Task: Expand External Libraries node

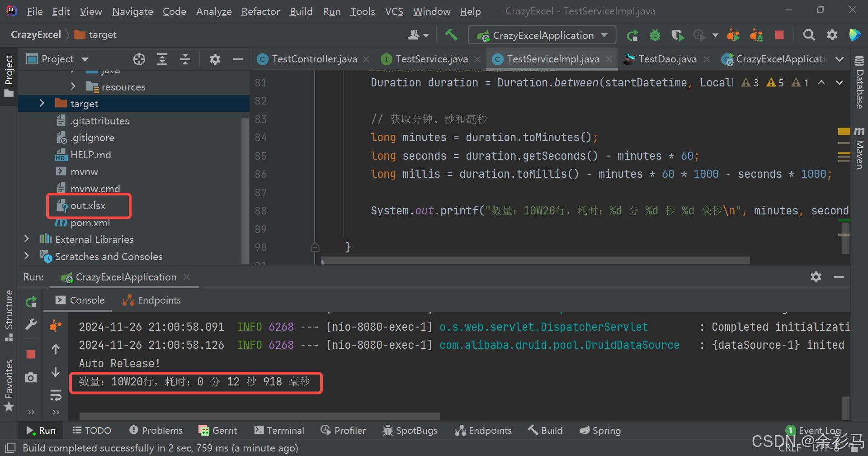Action: pyautogui.click(x=27, y=239)
